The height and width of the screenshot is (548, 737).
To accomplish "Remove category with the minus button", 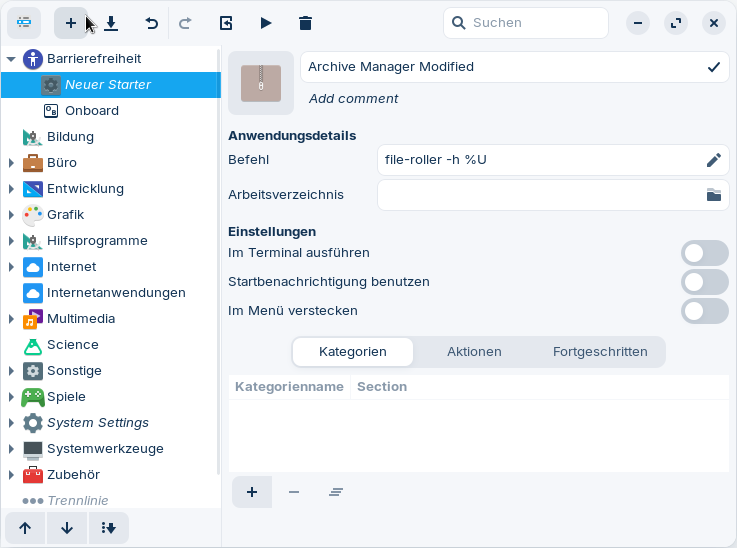I will pyautogui.click(x=294, y=492).
